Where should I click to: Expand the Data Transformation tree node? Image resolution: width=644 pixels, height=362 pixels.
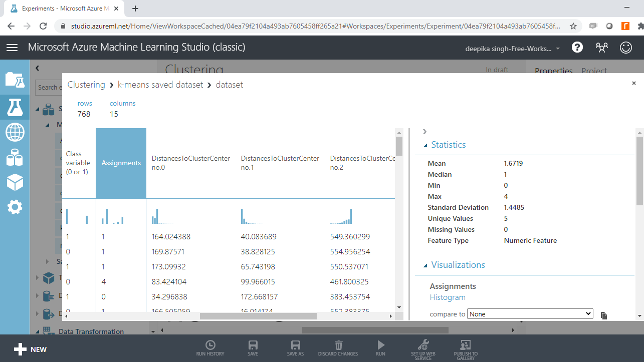[x=38, y=331]
